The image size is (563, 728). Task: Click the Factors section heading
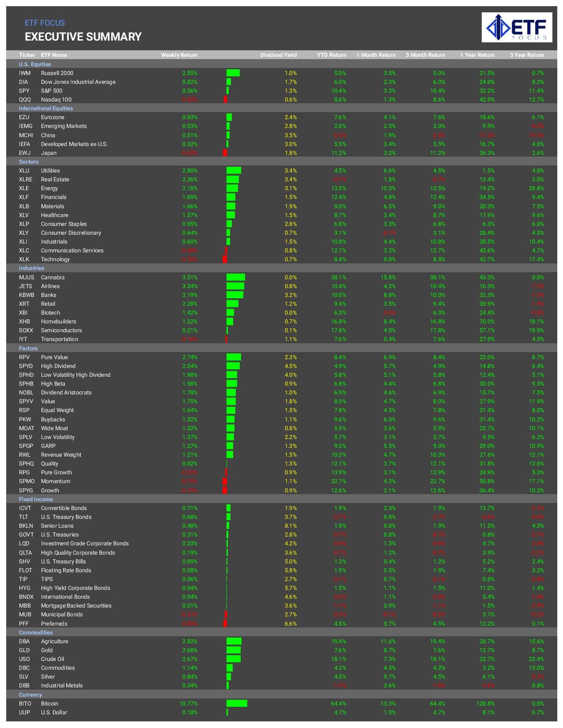29,348
